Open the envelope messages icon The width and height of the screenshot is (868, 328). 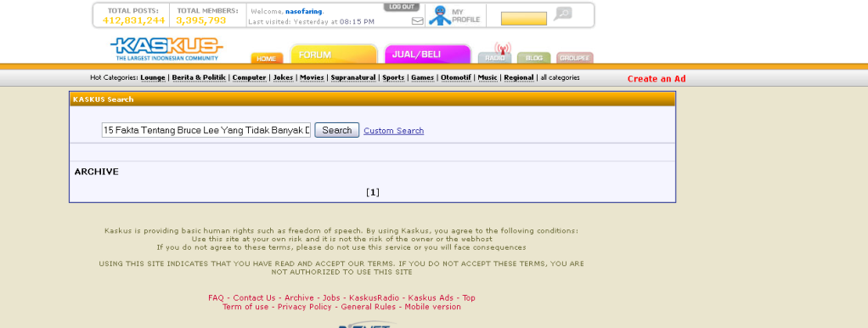coord(417,21)
